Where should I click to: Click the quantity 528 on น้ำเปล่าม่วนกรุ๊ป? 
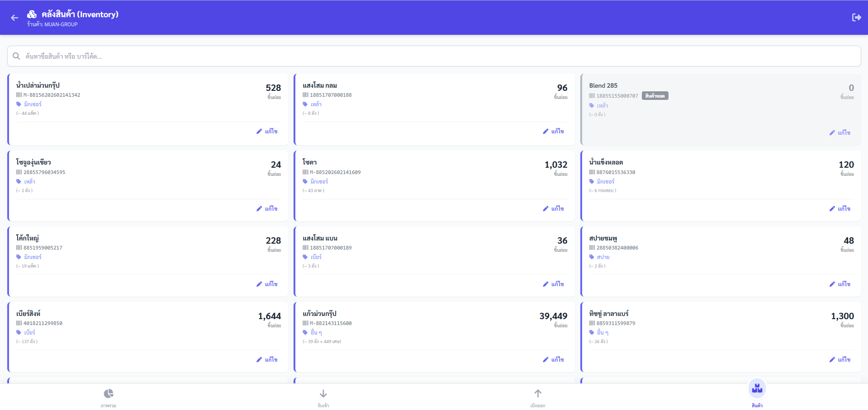tap(273, 88)
